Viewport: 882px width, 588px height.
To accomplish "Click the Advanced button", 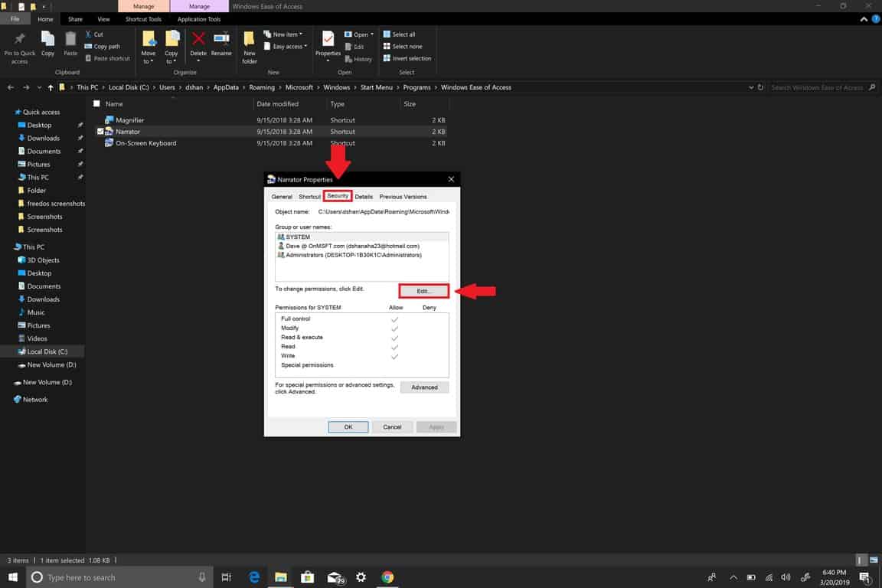I will coord(424,387).
